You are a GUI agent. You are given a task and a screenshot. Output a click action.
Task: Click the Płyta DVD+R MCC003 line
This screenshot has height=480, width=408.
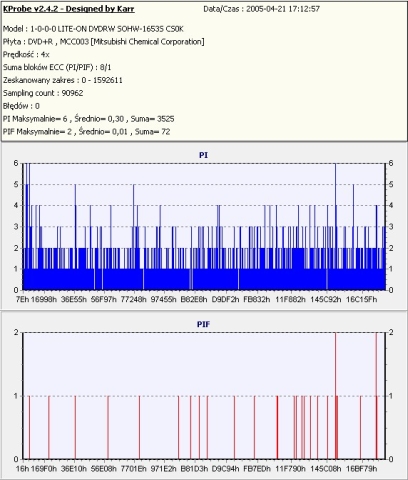coord(104,42)
